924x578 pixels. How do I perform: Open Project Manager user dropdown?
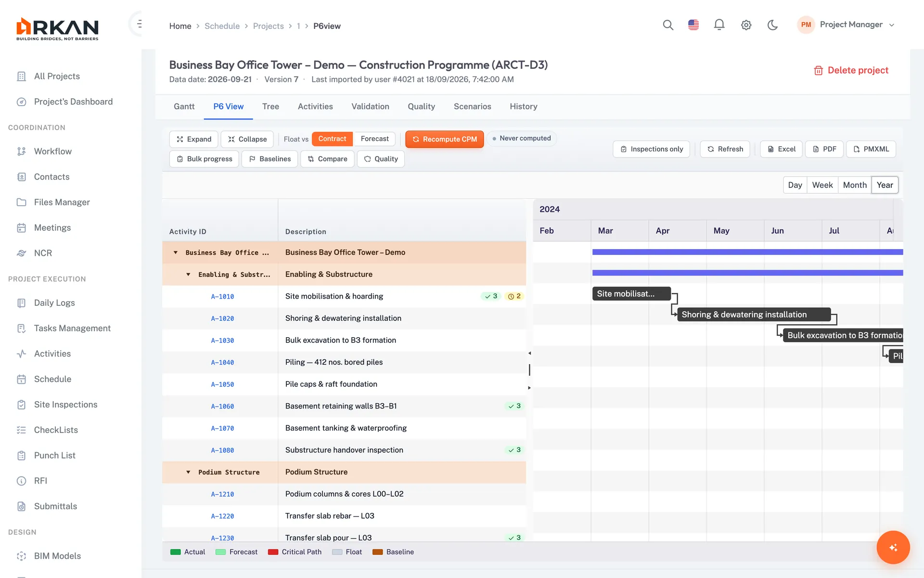coord(846,25)
